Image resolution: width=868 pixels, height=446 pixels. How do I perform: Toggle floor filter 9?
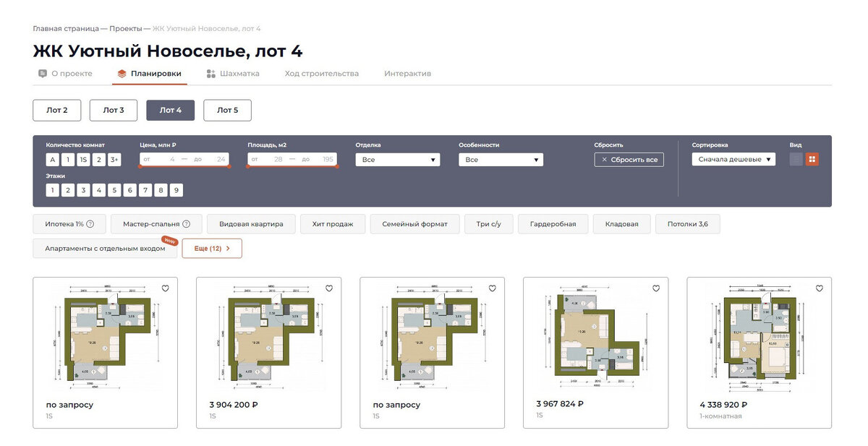176,190
